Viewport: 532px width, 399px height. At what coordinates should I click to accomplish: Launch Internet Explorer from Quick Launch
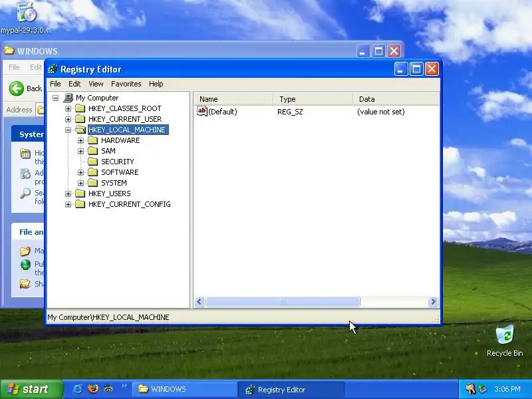[x=77, y=389]
